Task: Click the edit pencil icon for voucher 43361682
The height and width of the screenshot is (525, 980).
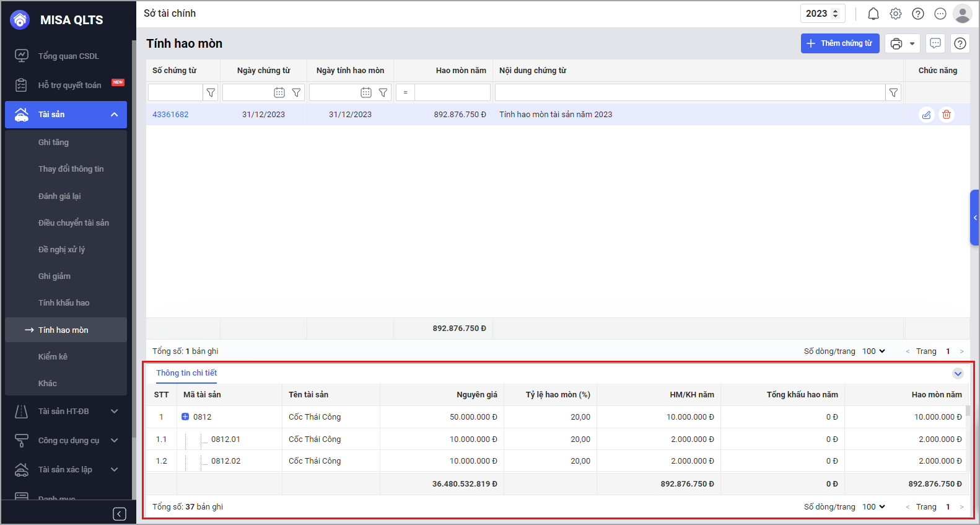Action: click(926, 115)
